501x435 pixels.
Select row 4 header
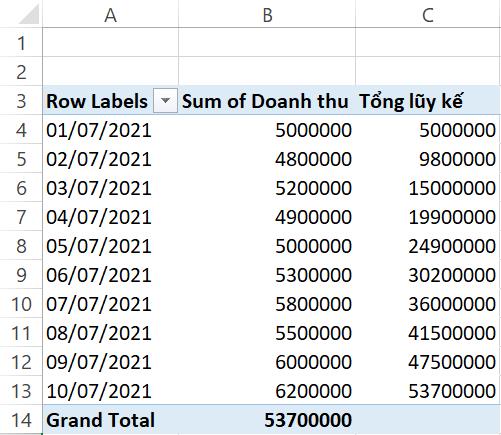(x=21, y=130)
